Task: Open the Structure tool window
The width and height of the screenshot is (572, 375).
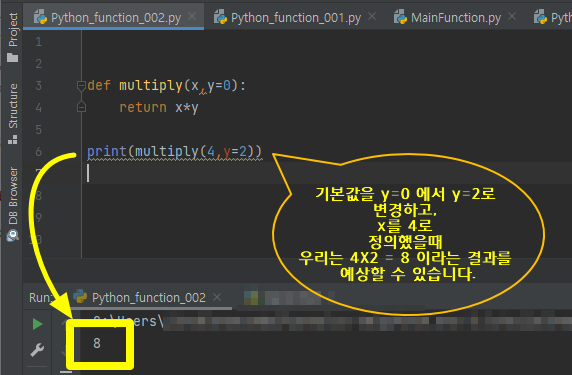Action: tap(13, 113)
